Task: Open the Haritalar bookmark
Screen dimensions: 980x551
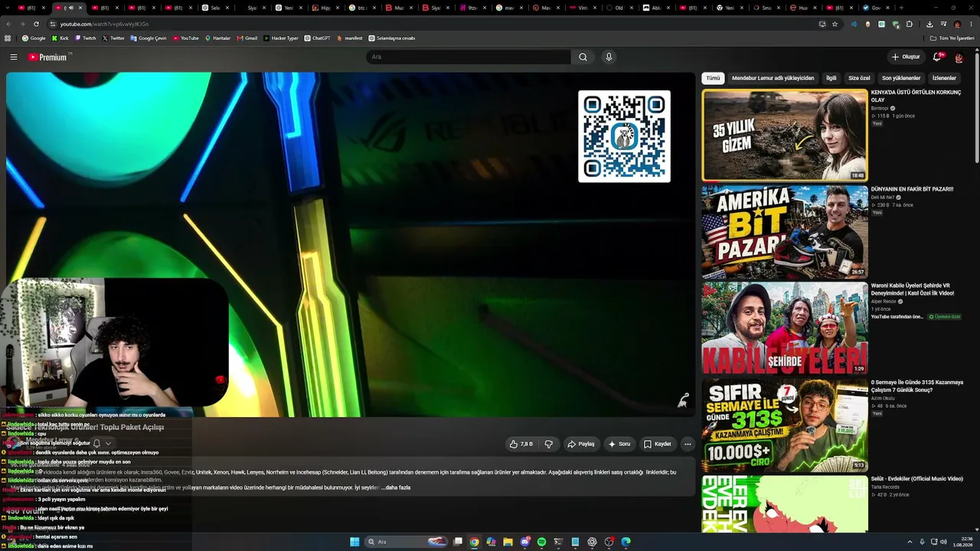Action: point(217,37)
